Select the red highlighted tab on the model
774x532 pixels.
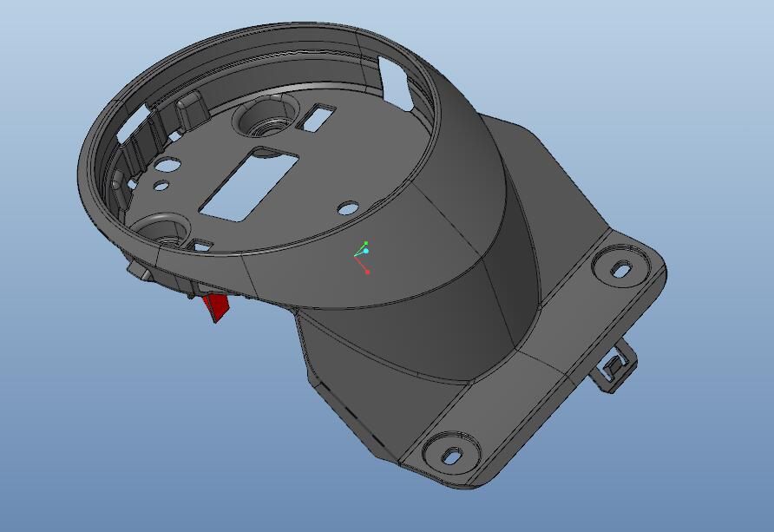pos(217,307)
